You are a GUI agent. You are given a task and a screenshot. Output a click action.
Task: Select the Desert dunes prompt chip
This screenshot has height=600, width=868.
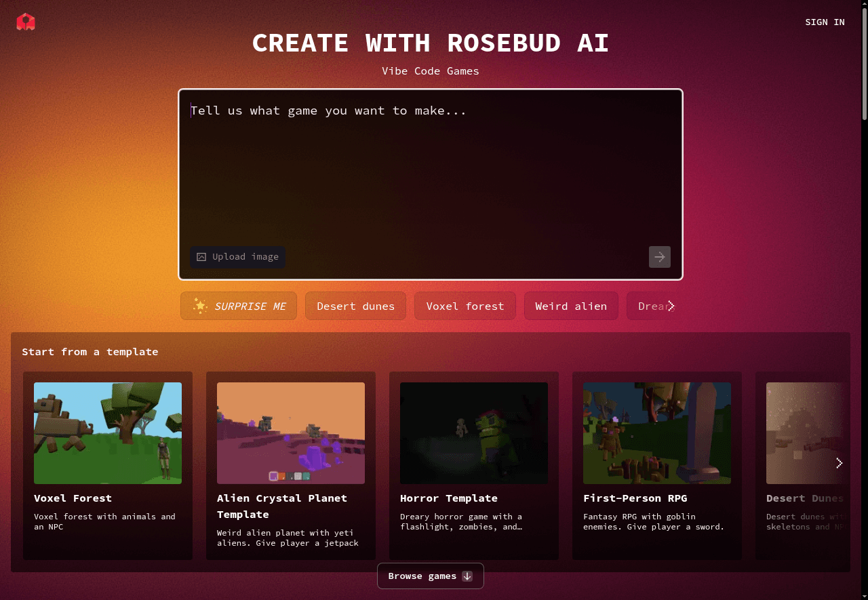point(355,306)
